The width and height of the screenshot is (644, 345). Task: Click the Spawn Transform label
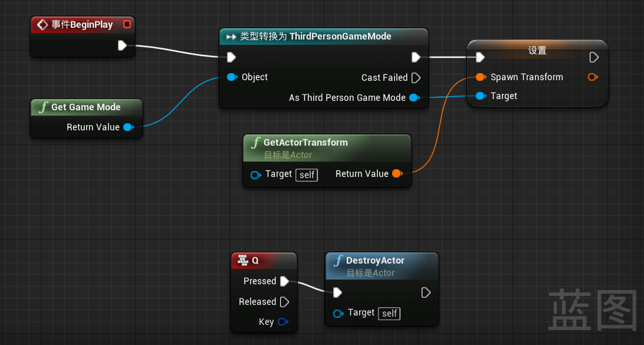[527, 77]
